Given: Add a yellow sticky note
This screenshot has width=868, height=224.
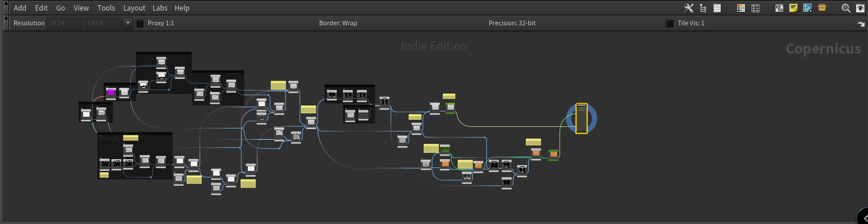Looking at the screenshot, I should 793,8.
